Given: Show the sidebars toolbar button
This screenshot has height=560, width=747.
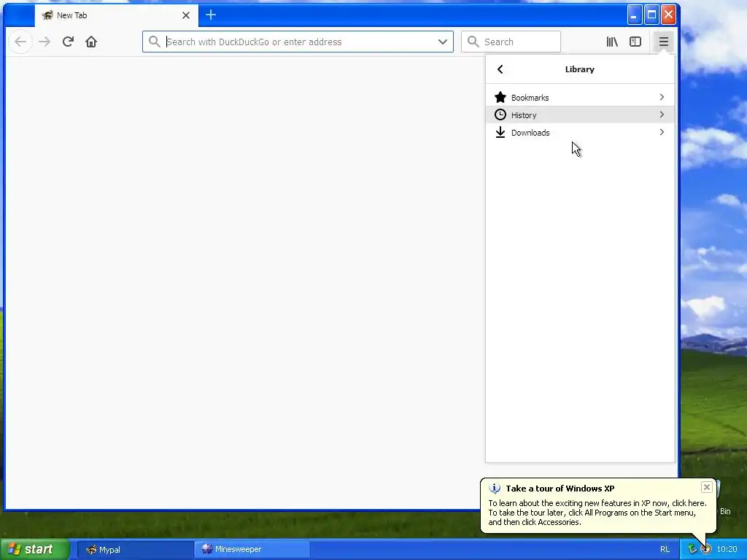Looking at the screenshot, I should click(x=635, y=42).
